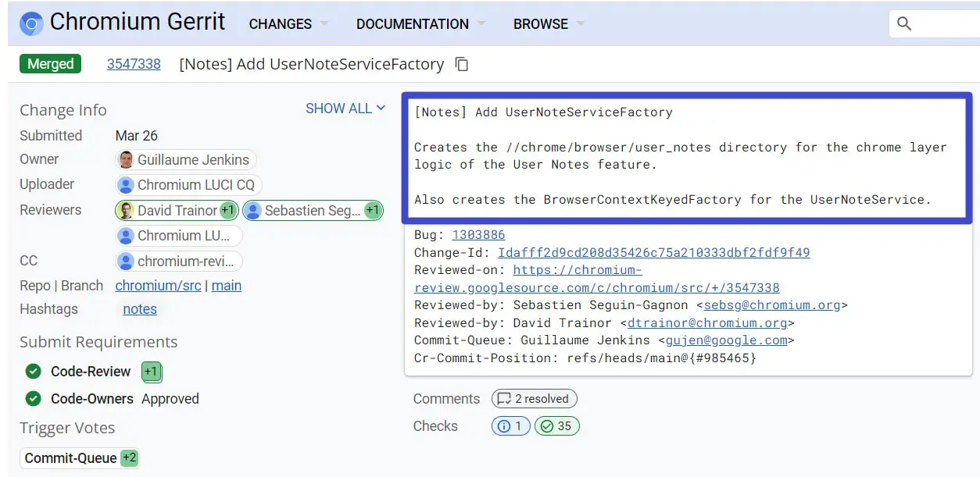Open CC chromium-revi... chip

click(179, 261)
